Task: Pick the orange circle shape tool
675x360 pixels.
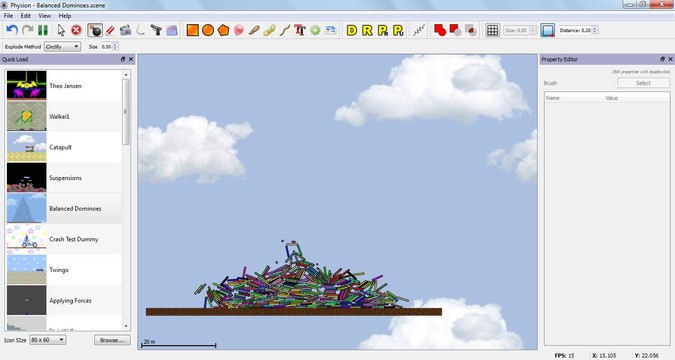Action: point(208,30)
